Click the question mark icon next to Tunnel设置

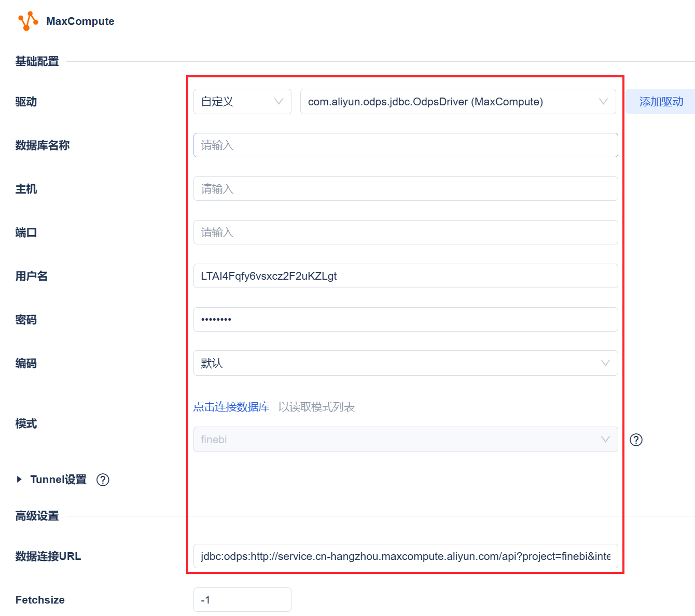click(103, 480)
